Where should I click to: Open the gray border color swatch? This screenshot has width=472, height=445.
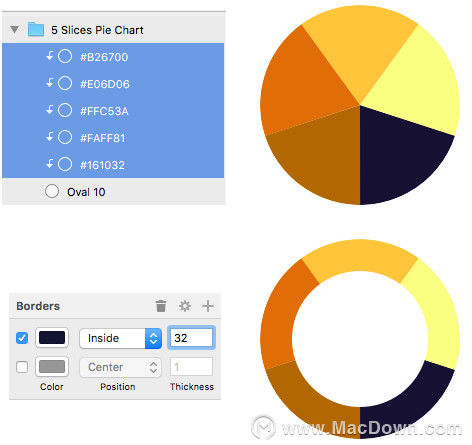pyautogui.click(x=52, y=367)
